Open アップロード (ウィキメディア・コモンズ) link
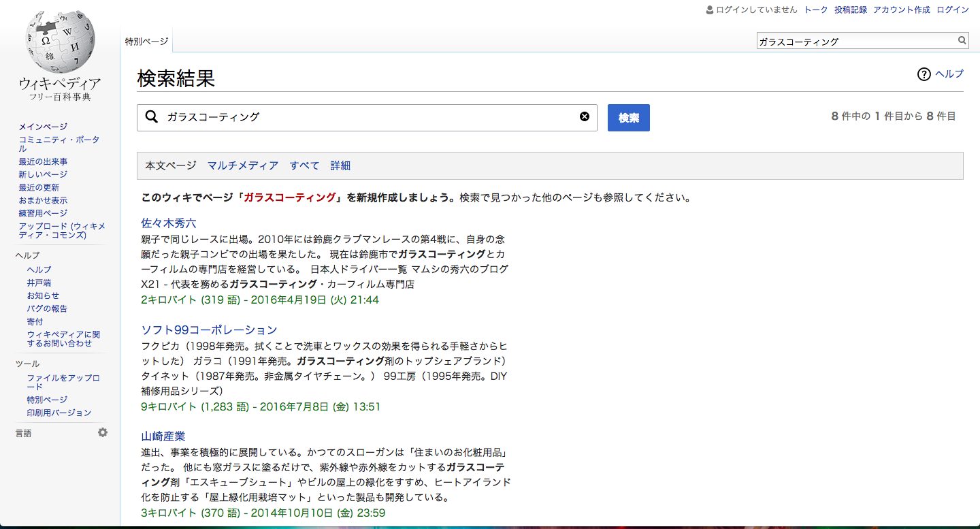The width and height of the screenshot is (980, 529). coord(62,230)
